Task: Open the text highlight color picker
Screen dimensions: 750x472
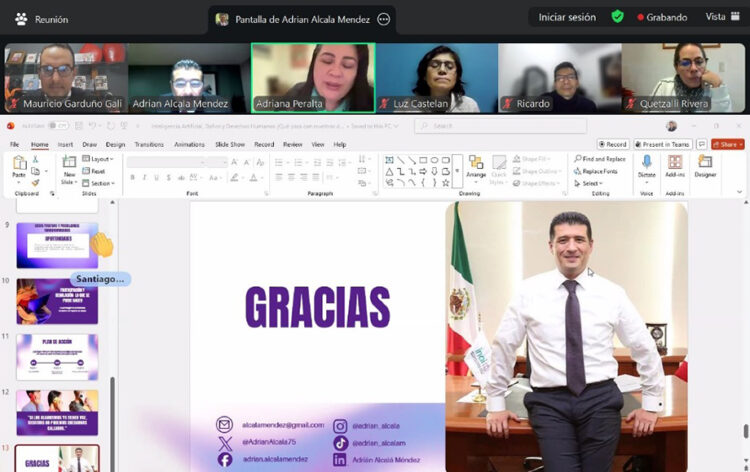Action: (x=237, y=177)
